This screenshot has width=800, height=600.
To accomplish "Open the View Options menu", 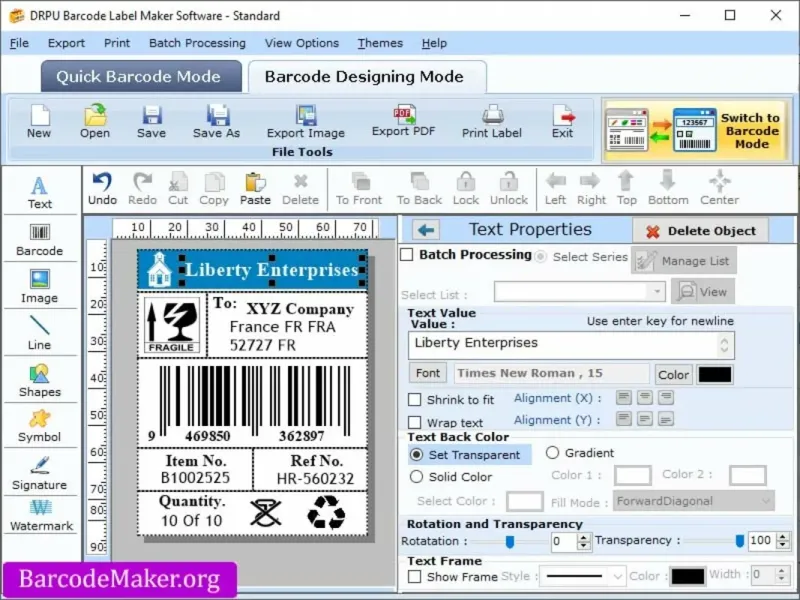I will (x=302, y=43).
